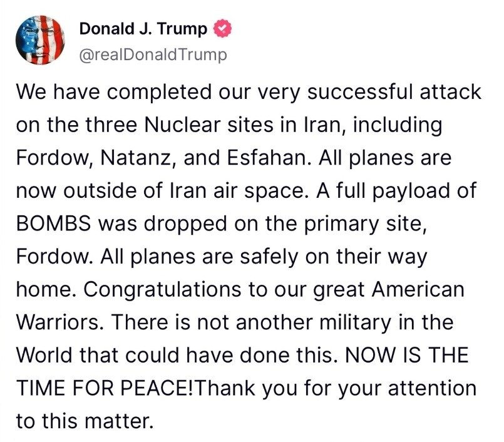
Task: Click the word "primary" in the post
Action: pos(341,224)
